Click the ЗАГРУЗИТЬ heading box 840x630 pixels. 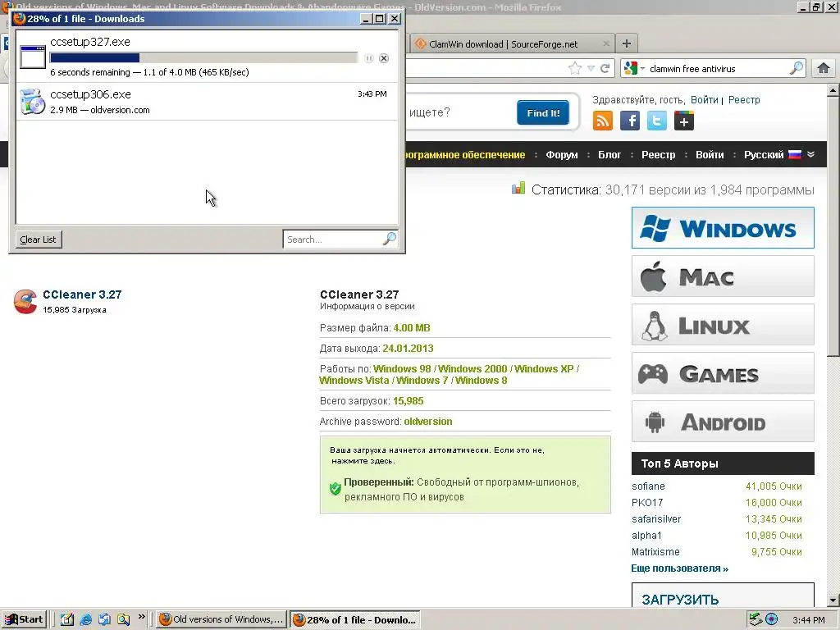[x=723, y=596]
